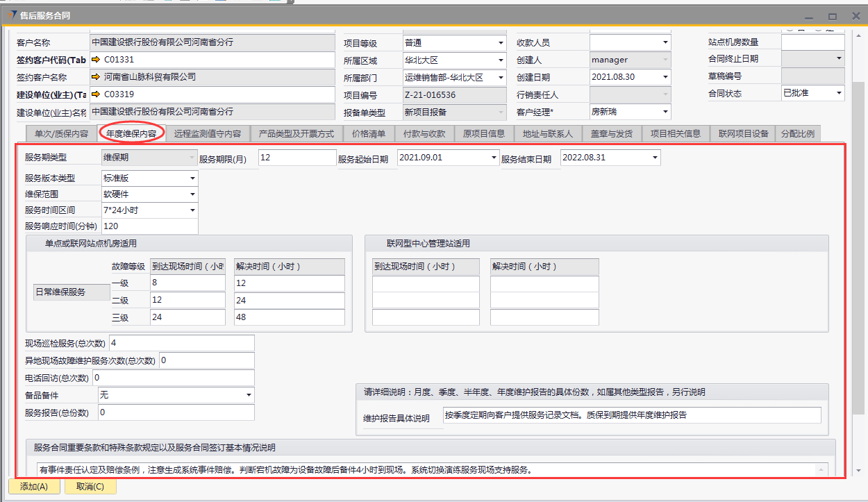Open the 备品备件 dropdown

point(249,395)
